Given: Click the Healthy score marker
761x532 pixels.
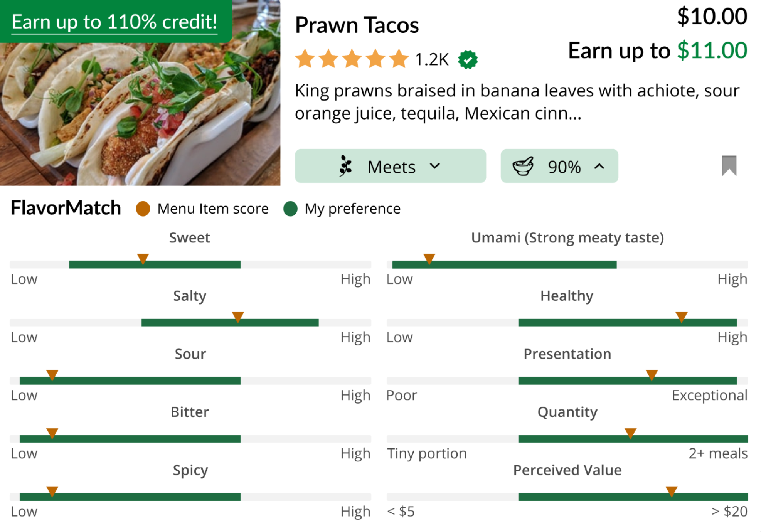Looking at the screenshot, I should pyautogui.click(x=681, y=317).
